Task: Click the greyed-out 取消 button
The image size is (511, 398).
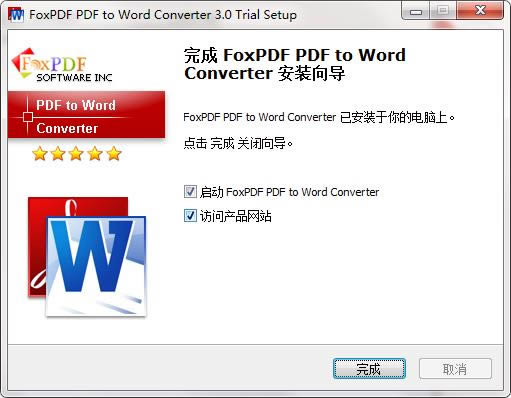Action: pyautogui.click(x=455, y=369)
